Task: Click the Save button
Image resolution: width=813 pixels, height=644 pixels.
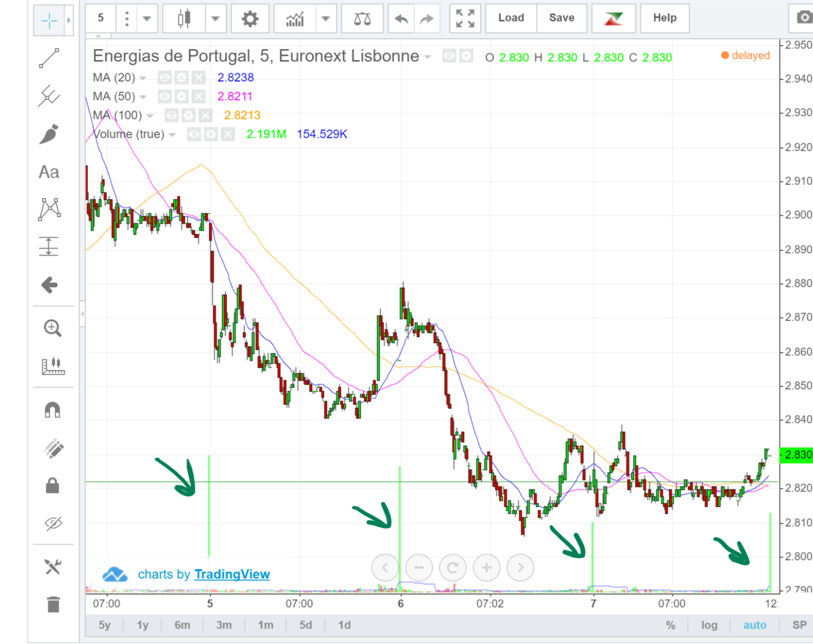Action: click(561, 18)
